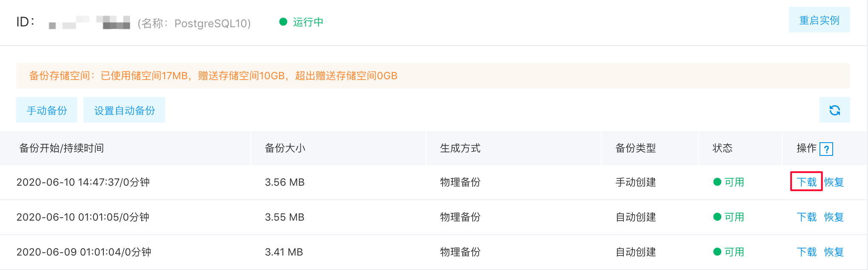The width and height of the screenshot is (868, 270).
Task: Restore the 2020-06-10 14:47:37 backup
Action: 834,182
